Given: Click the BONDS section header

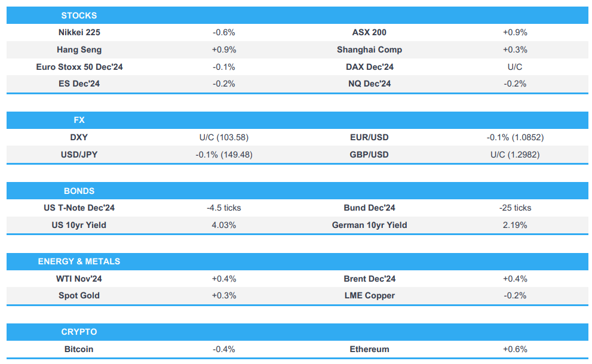Looking at the screenshot, I should click(x=79, y=191).
